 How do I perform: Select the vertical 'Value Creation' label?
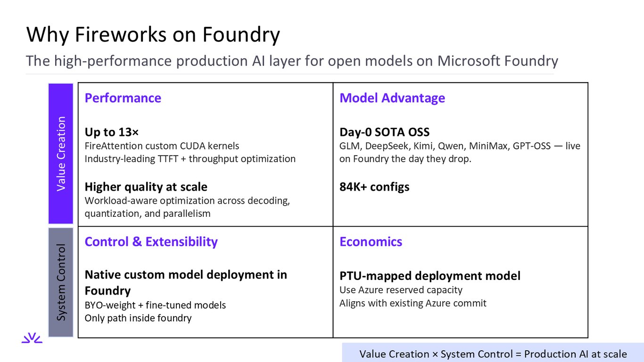(61, 154)
